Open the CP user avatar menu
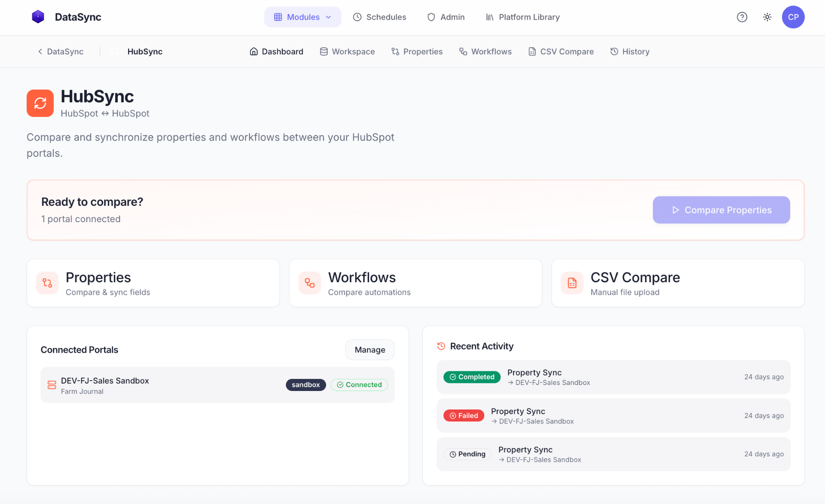Image resolution: width=825 pixels, height=504 pixels. (x=793, y=17)
